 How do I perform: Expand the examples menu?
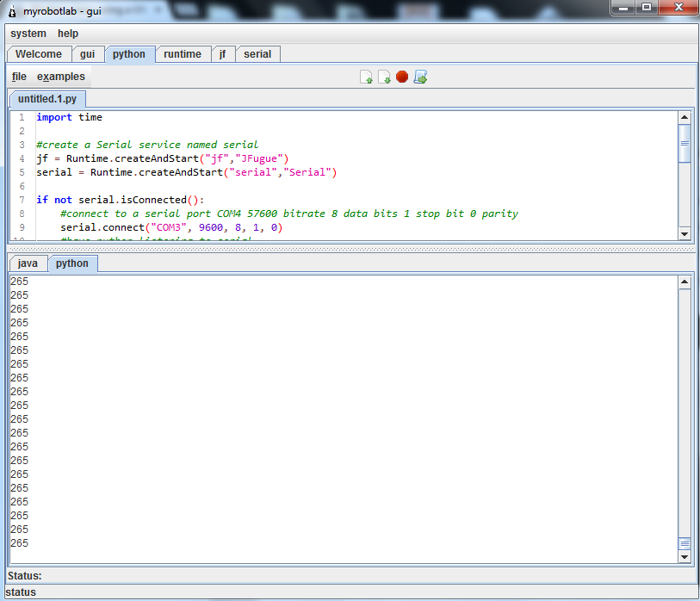61,77
